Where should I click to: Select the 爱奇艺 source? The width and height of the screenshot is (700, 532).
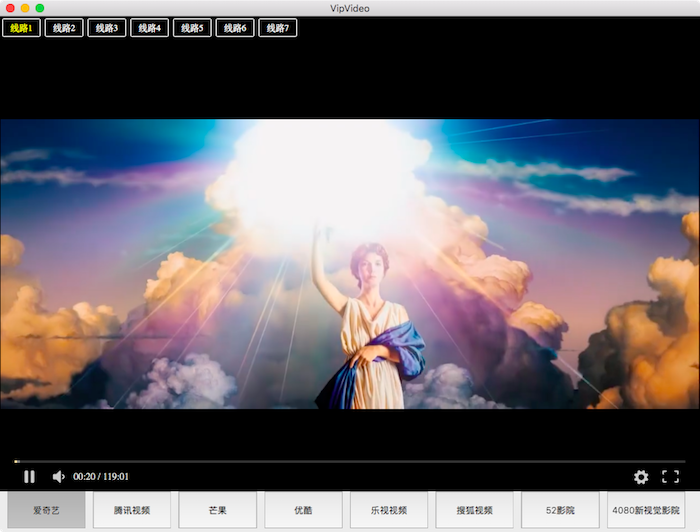click(x=46, y=510)
